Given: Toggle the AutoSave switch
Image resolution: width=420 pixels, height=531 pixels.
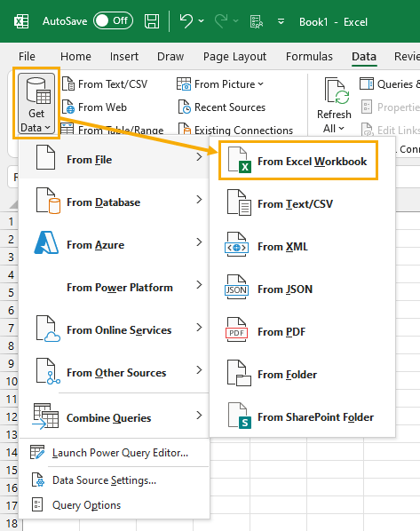Looking at the screenshot, I should click(113, 20).
